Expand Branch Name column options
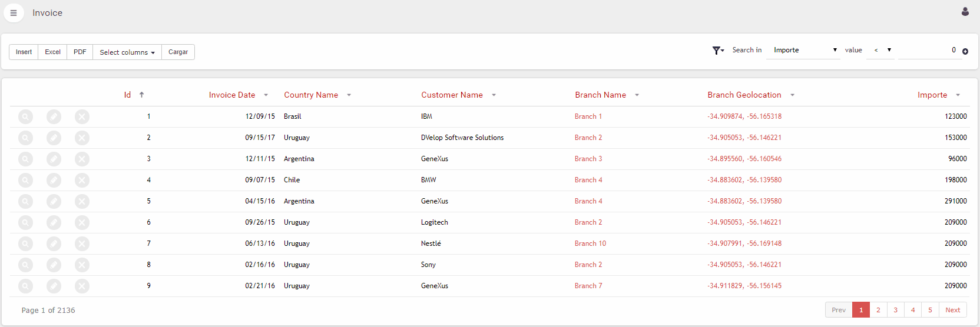The width and height of the screenshot is (980, 327). coord(637,95)
